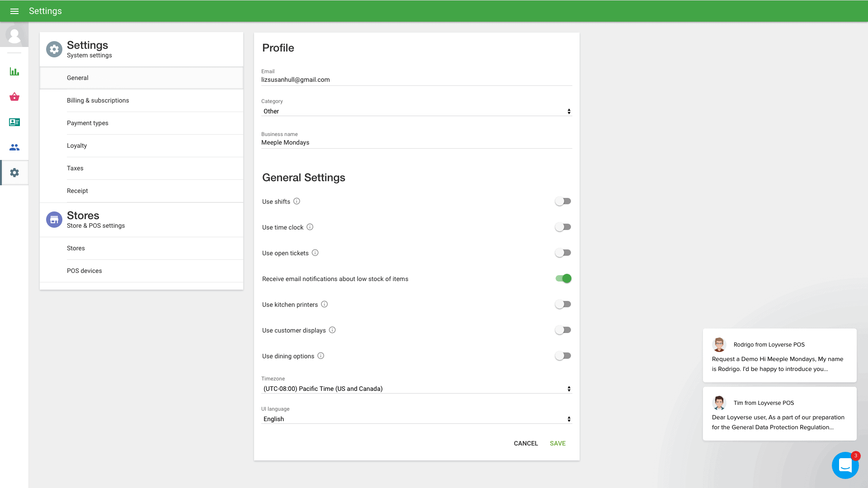
Task: Show info tooltip for Use shifts
Action: tap(297, 201)
